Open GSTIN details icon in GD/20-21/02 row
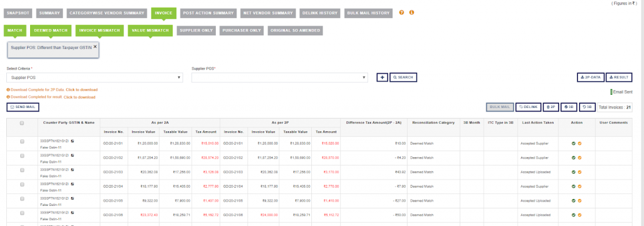Screen dimensions: 644x226 click(x=72, y=156)
